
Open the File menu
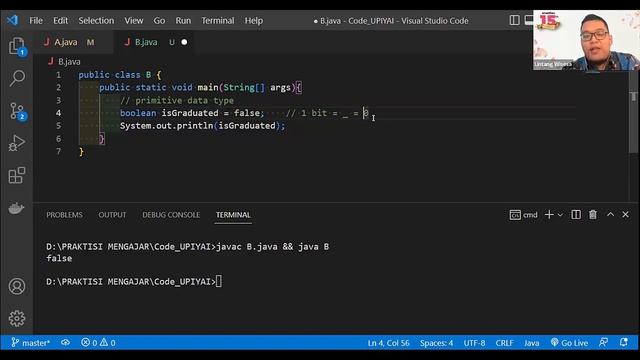click(x=36, y=20)
